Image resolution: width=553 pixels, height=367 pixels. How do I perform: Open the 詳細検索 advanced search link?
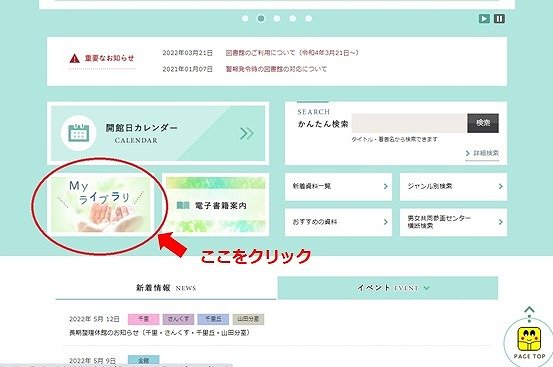click(x=486, y=153)
